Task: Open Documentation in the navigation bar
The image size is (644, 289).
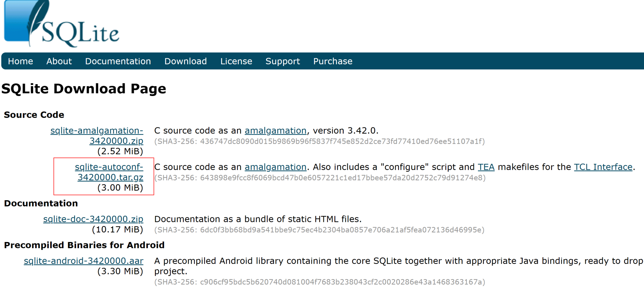Action: [118, 61]
